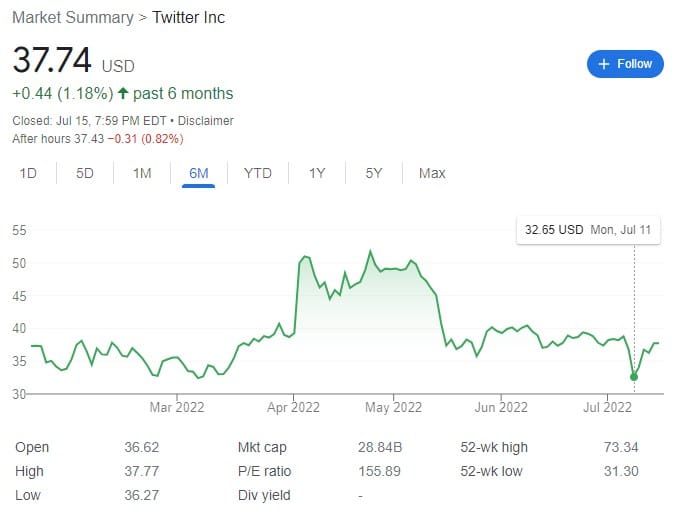
Task: Click the 32.65 USD tooltip box
Action: coord(588,230)
